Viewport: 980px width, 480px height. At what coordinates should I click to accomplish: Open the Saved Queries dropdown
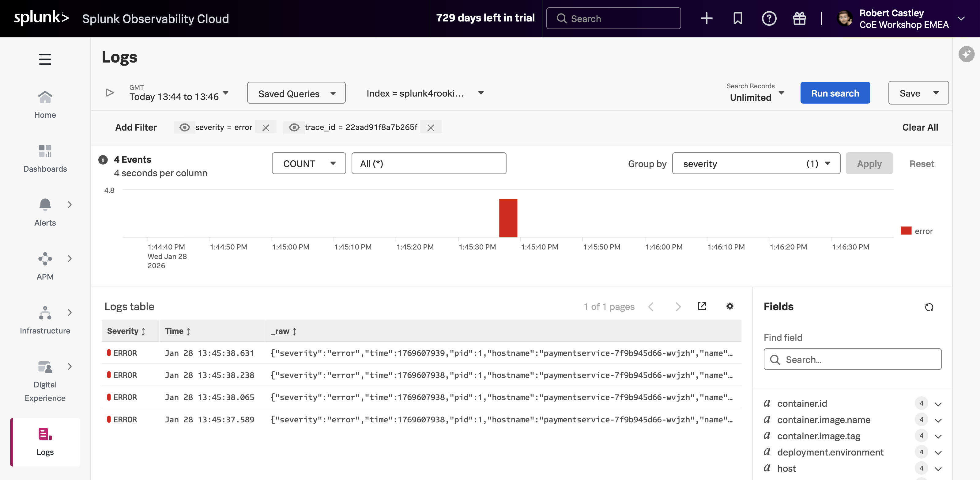(x=296, y=93)
